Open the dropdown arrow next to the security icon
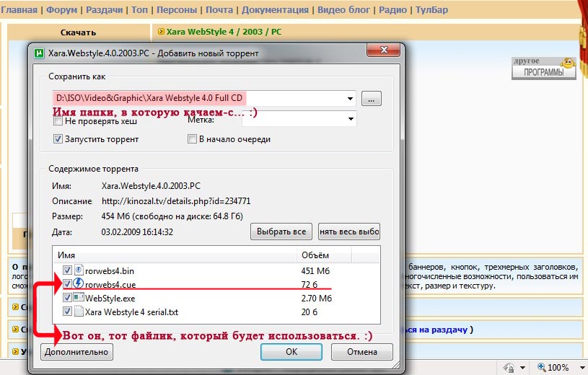The height and width of the screenshot is (375, 588). click(x=522, y=368)
